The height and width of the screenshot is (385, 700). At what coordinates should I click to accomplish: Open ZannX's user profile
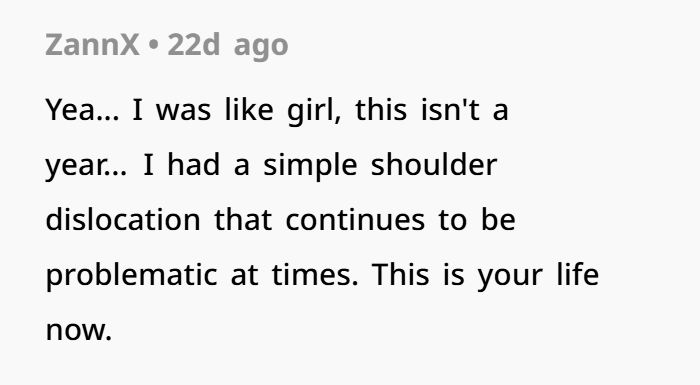[92, 45]
